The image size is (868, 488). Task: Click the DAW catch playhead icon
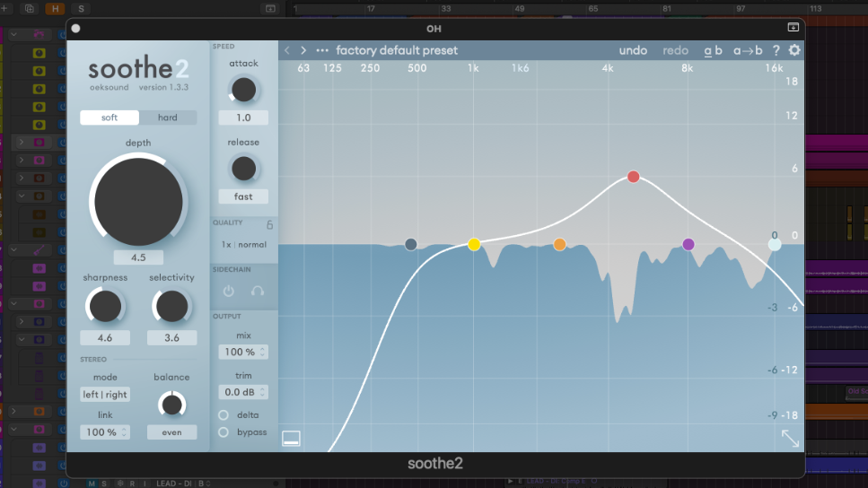pyautogui.click(x=270, y=8)
